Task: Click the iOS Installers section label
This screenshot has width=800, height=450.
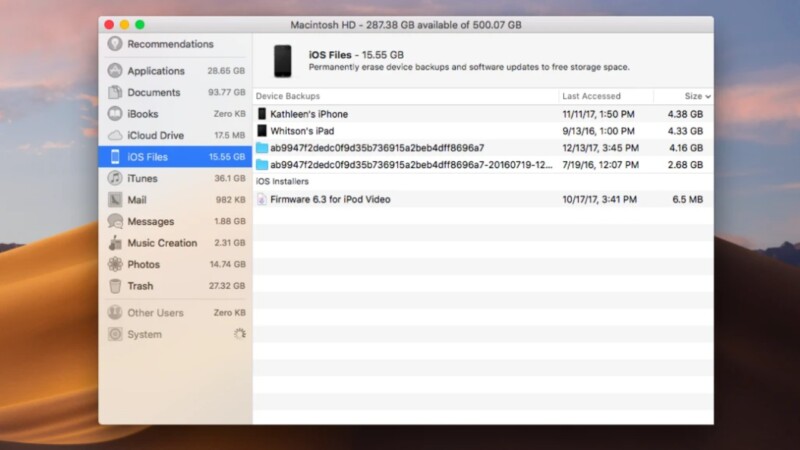Action: click(x=282, y=181)
